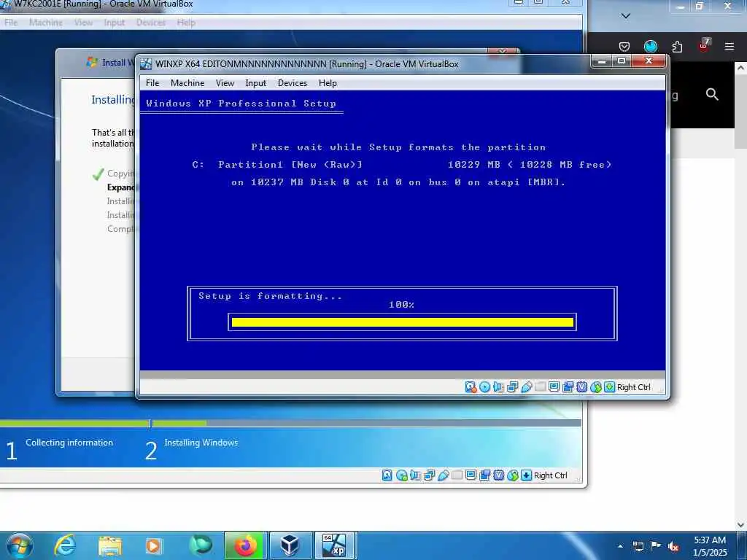Click WINXP window title bar VirtualBox icon
The image size is (747, 560).
146,64
